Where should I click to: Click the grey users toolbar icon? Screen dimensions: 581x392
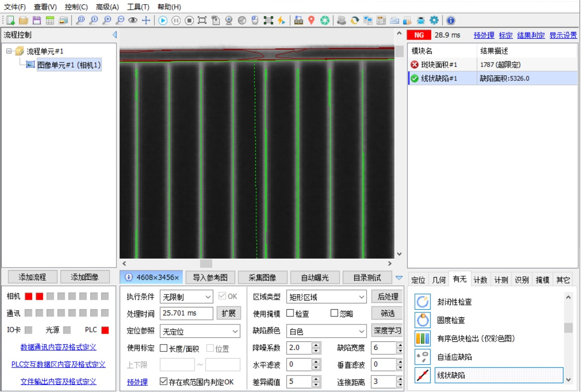click(x=341, y=20)
